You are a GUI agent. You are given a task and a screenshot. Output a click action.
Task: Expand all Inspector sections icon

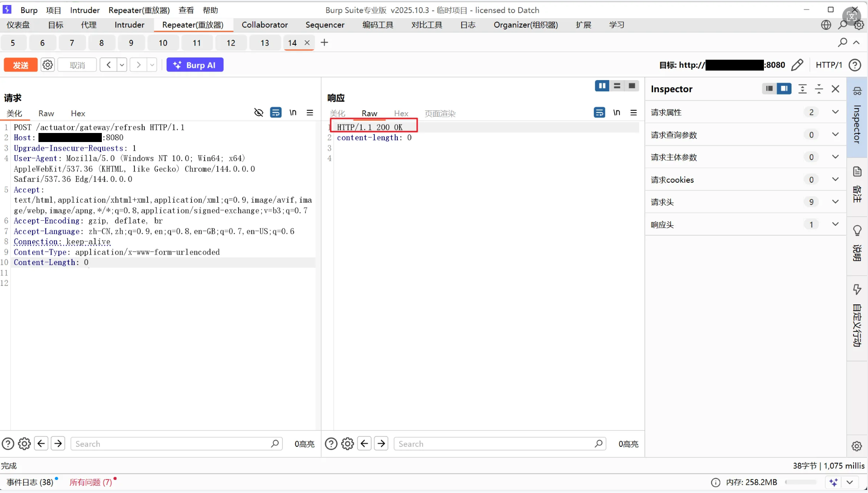pyautogui.click(x=802, y=89)
